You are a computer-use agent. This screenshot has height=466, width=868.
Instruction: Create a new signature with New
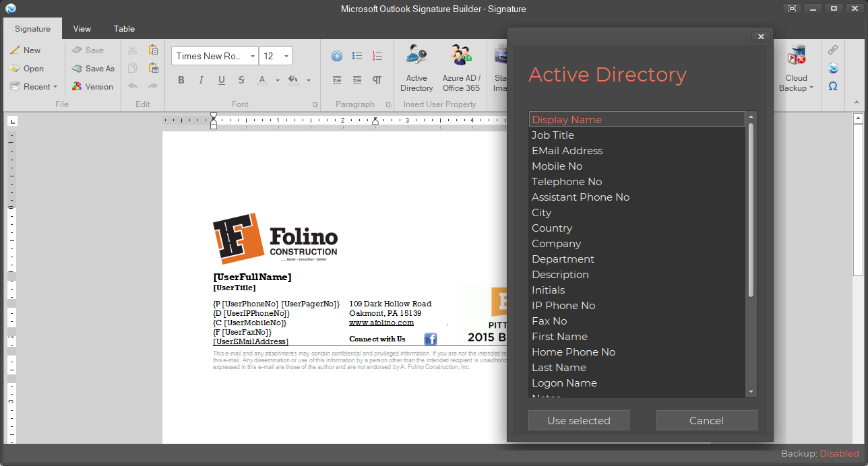[25, 51]
